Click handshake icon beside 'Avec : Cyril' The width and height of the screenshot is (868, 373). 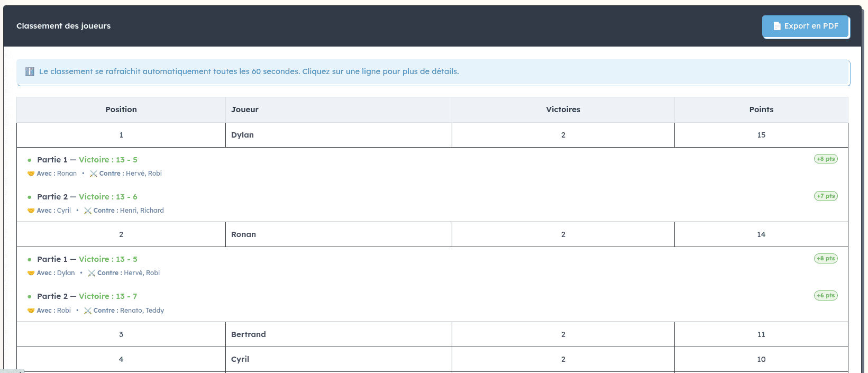point(31,211)
